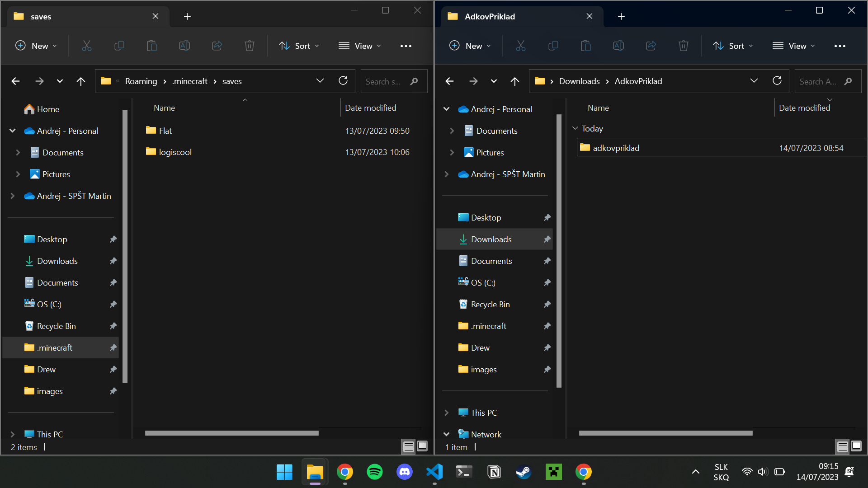The image size is (868, 488).
Task: Open address history dropdown in saves window
Action: (x=320, y=81)
